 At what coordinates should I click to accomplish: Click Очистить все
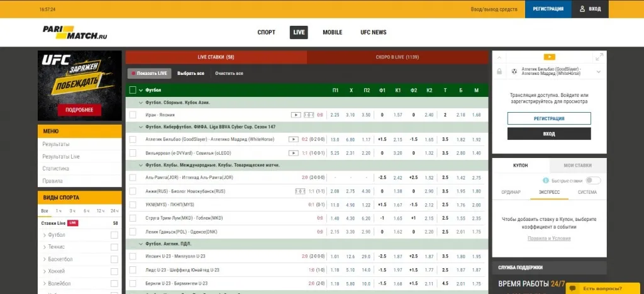tap(229, 73)
